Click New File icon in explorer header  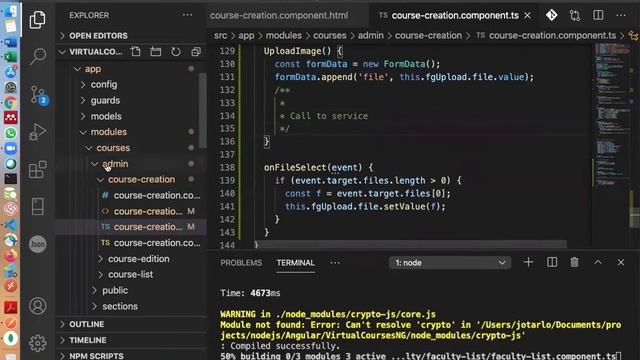click(136, 52)
